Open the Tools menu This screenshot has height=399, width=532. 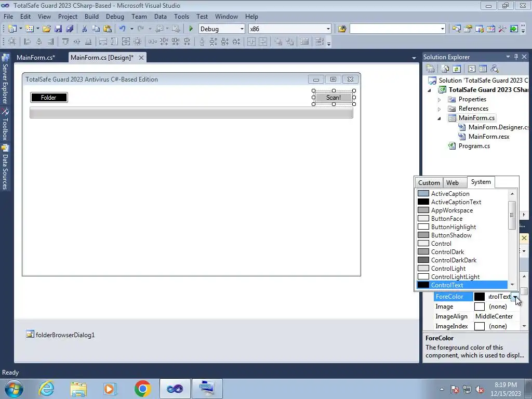tap(181, 16)
